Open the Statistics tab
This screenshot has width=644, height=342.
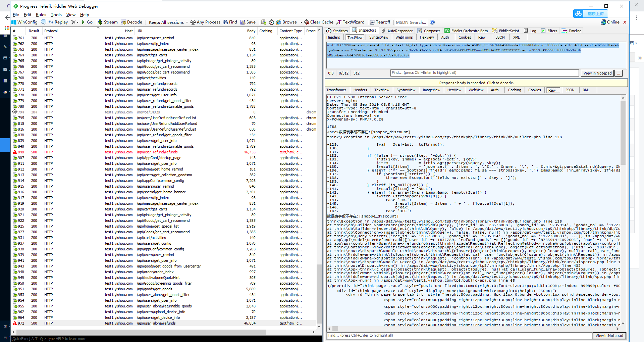pyautogui.click(x=337, y=31)
